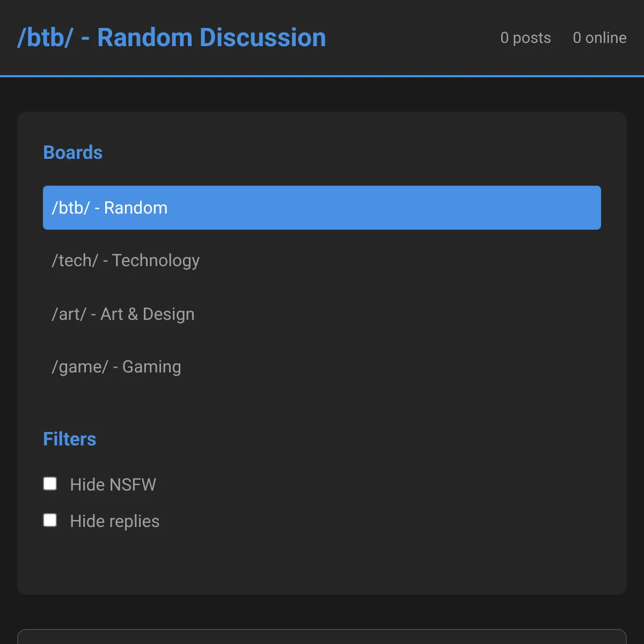Click the Design text in the art board entry

click(x=169, y=314)
